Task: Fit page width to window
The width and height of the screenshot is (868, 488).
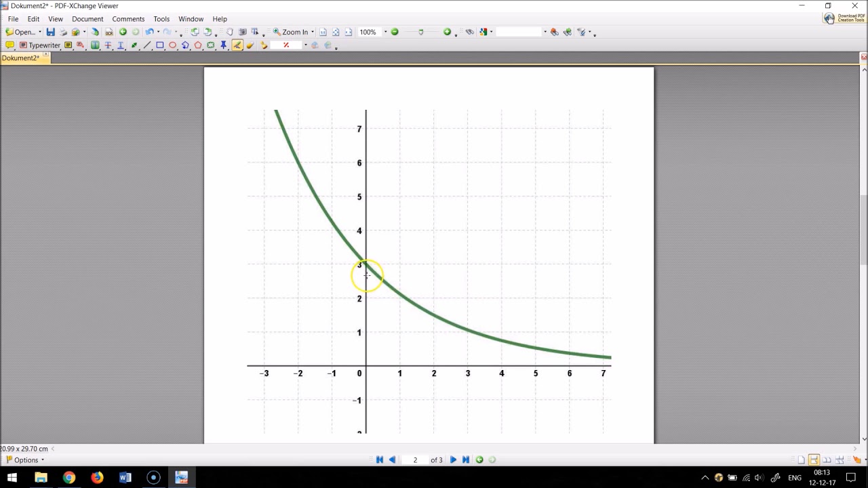Action: [349, 32]
